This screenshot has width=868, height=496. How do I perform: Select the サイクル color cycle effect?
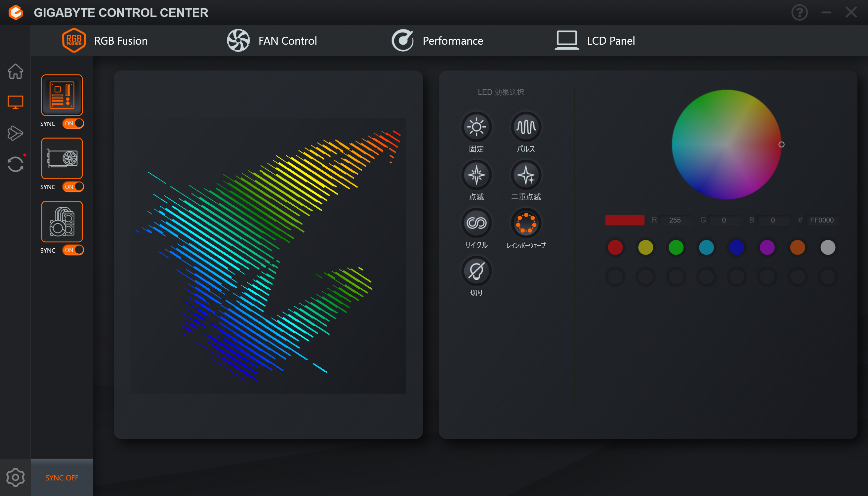click(x=476, y=223)
